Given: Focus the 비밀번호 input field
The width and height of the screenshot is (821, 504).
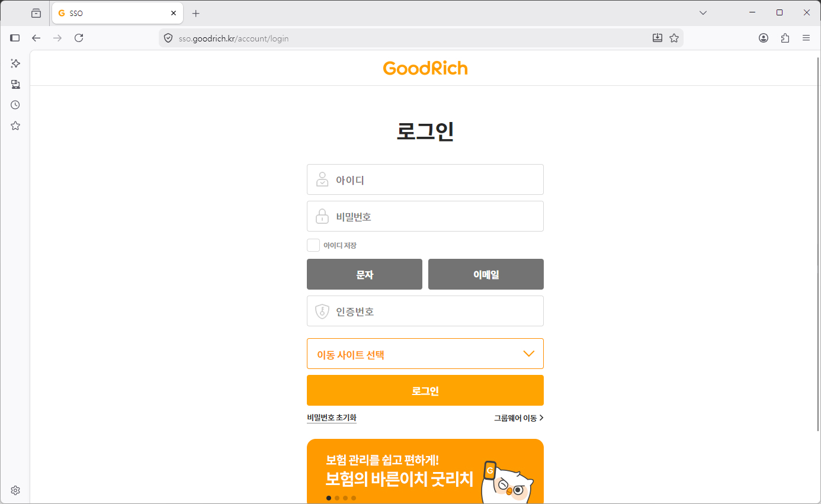Looking at the screenshot, I should pyautogui.click(x=425, y=216).
